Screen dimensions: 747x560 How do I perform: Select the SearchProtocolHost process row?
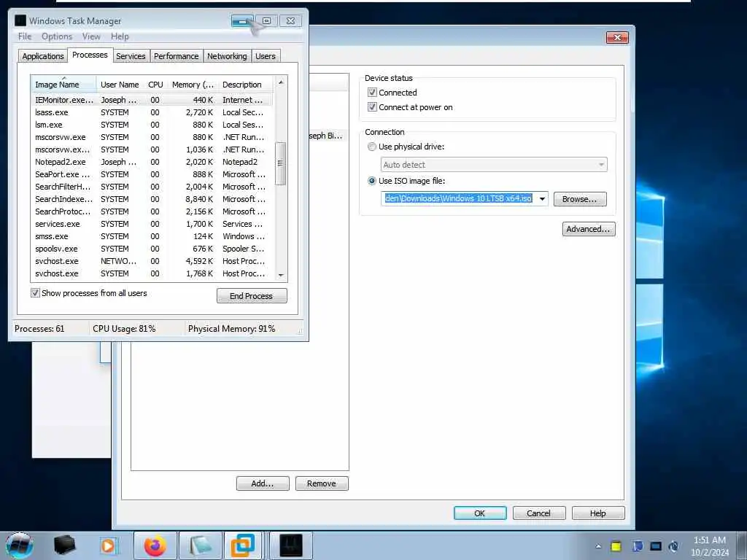point(152,211)
